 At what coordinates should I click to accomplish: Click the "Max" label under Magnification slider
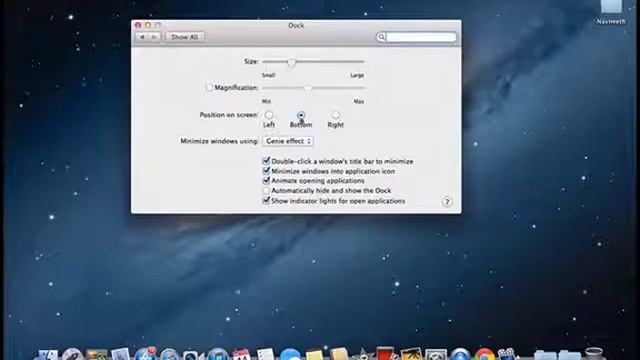click(359, 101)
